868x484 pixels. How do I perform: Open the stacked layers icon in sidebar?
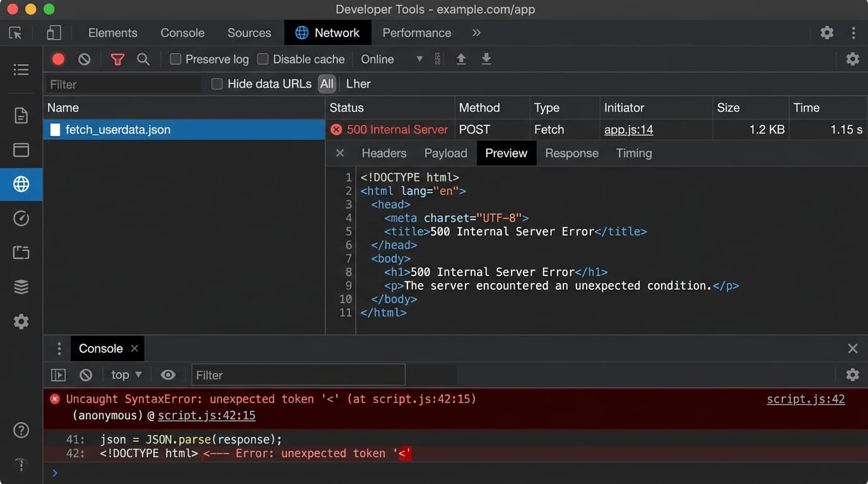pyautogui.click(x=21, y=287)
